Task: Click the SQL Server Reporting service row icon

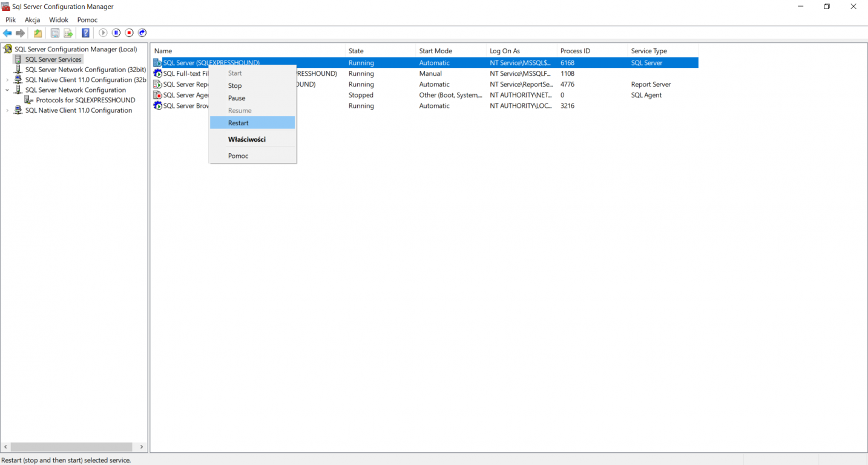Action: pyautogui.click(x=157, y=84)
